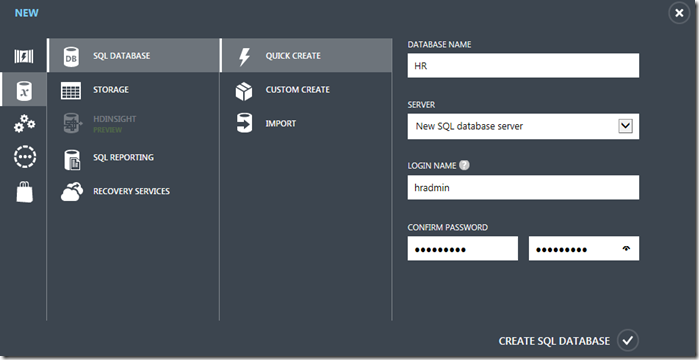The width and height of the screenshot is (699, 360).
Task: Click the LOGIN NAME label
Action: click(432, 166)
